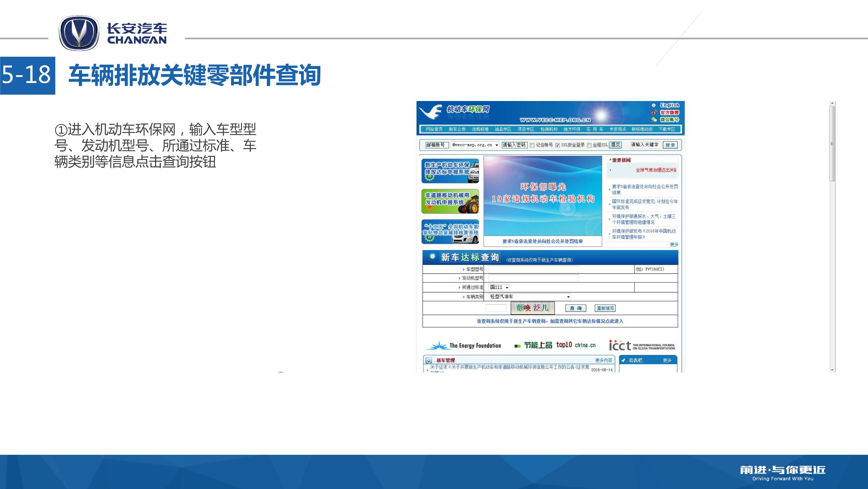Open the new vehicle emission declaration system banner
The width and height of the screenshot is (868, 489).
450,171
